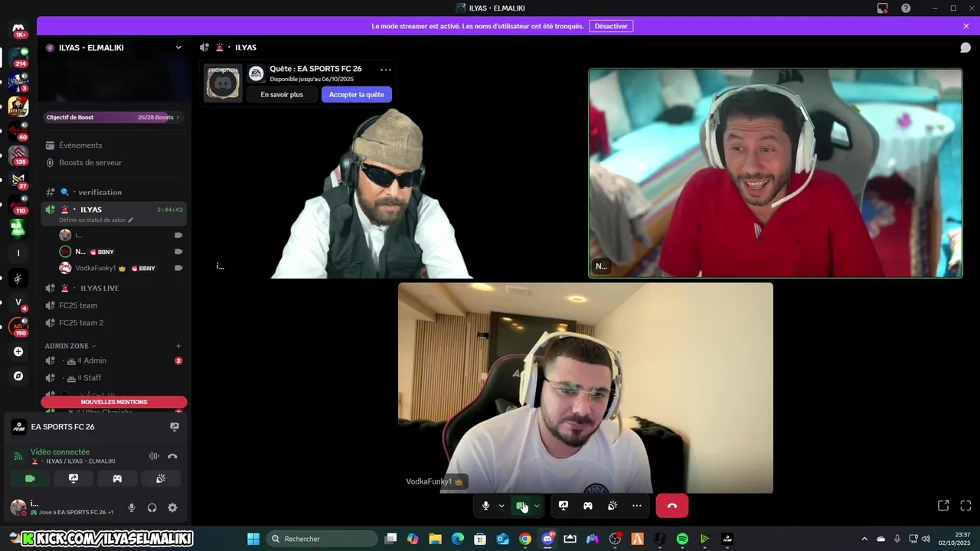Start an activity from call control bar
The image size is (980, 551).
coord(588,506)
